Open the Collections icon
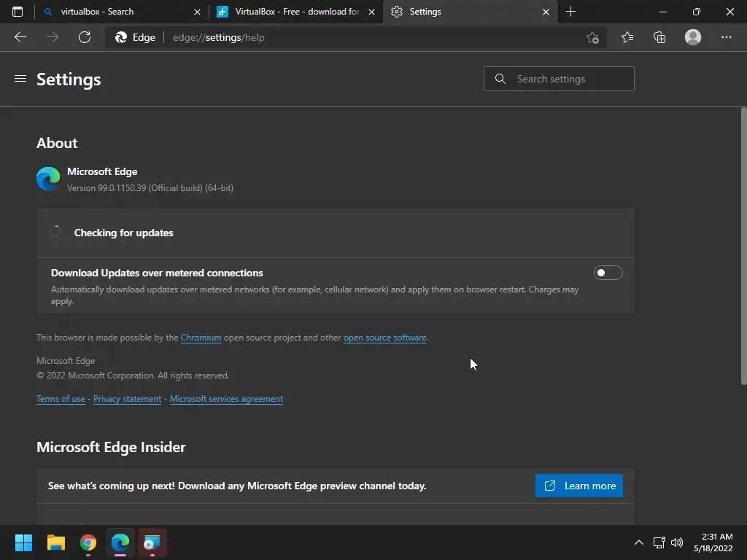 659,37
